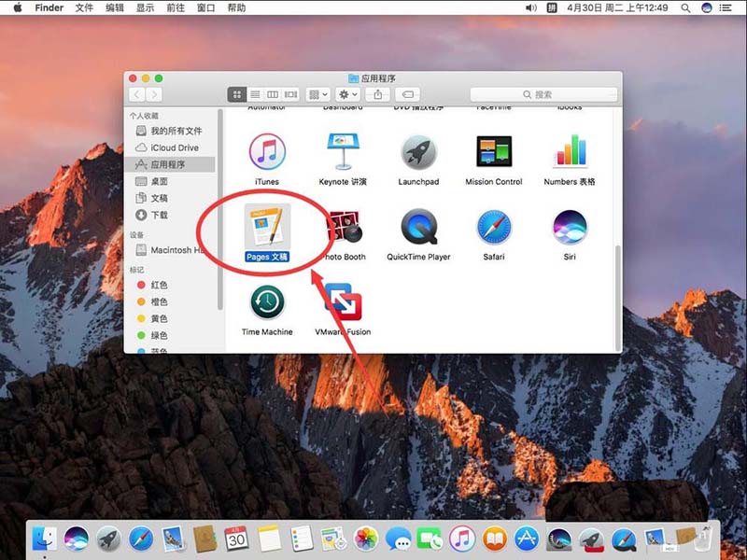This screenshot has height=560, width=747.
Task: Click the Finder icon in the Dock
Action: tap(44, 539)
